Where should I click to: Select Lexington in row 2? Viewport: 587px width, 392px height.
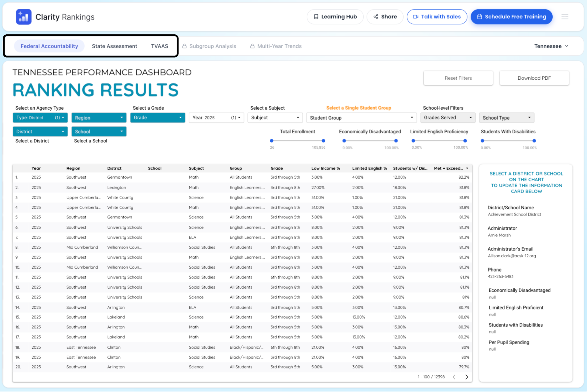(116, 187)
